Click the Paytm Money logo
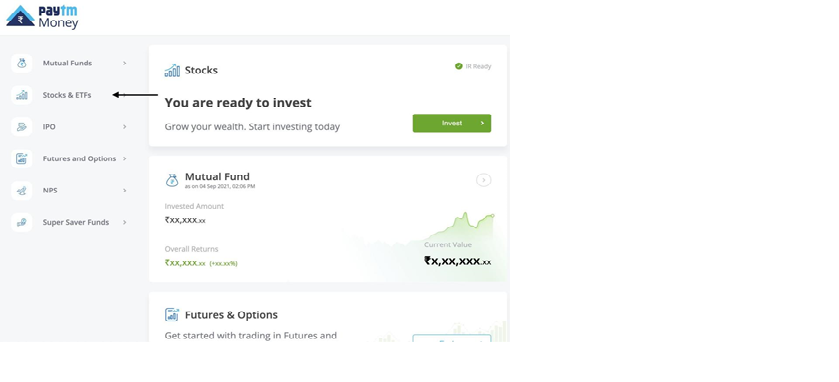The image size is (839, 382). click(42, 17)
